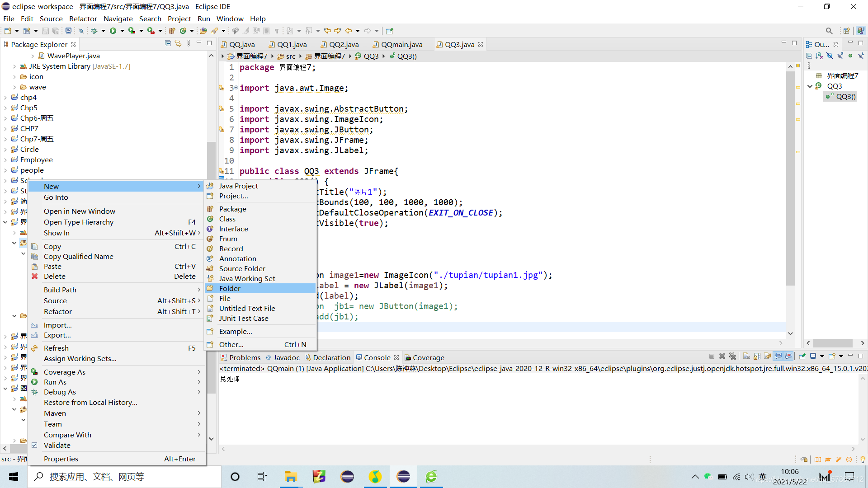Open the Run button dropdown arrow

click(122, 31)
